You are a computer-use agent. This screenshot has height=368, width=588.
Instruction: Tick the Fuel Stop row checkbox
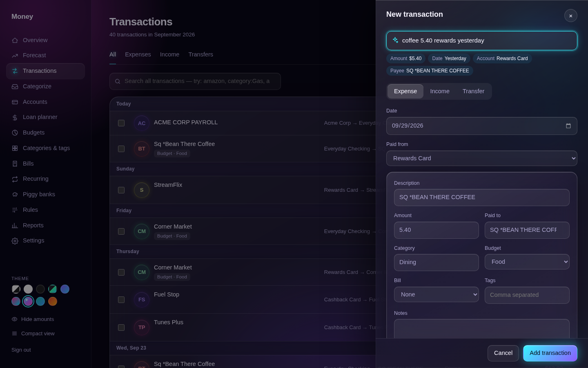pyautogui.click(x=121, y=300)
